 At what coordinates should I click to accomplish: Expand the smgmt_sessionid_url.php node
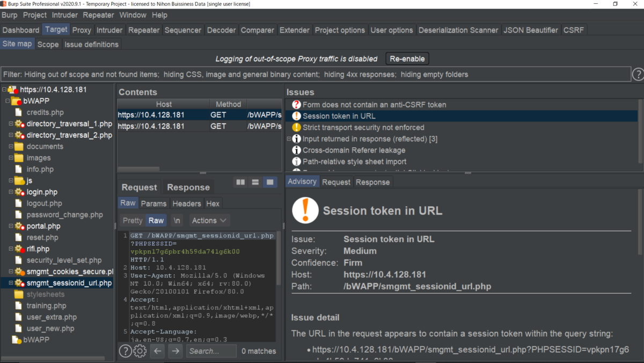(x=11, y=283)
